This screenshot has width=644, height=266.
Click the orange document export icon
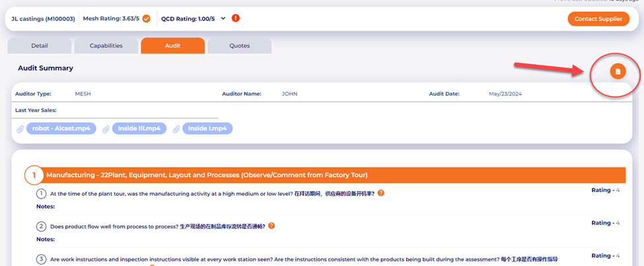click(x=618, y=71)
